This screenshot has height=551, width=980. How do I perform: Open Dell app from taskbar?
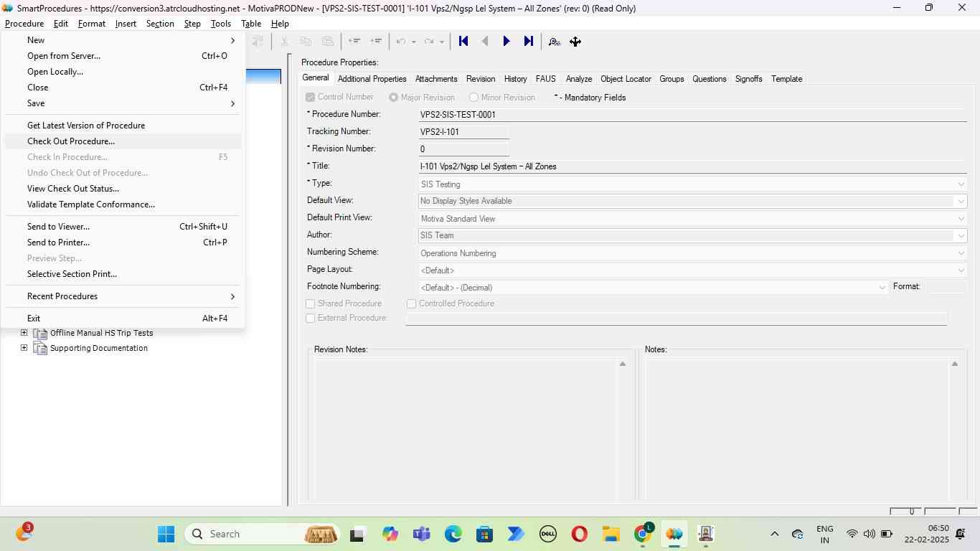[x=548, y=534]
